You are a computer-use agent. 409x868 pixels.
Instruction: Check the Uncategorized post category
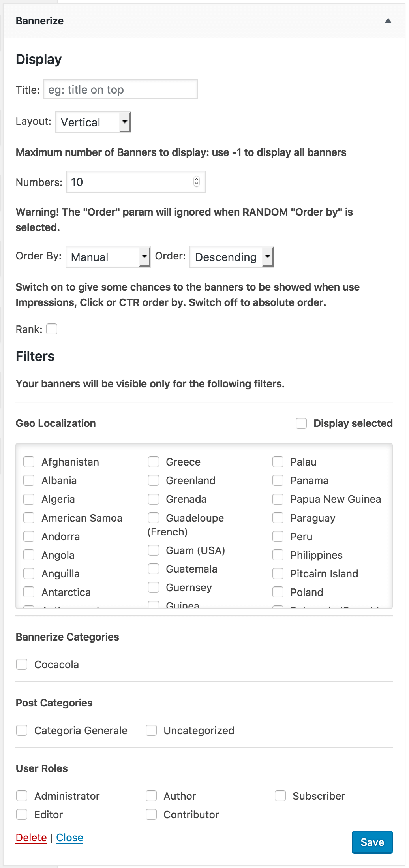tap(151, 730)
